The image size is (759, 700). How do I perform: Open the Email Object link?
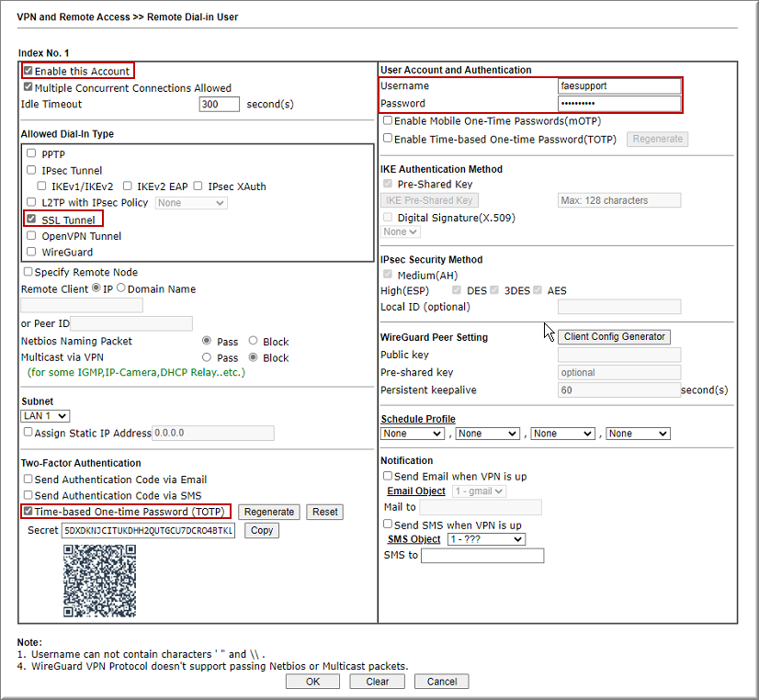pyautogui.click(x=416, y=491)
